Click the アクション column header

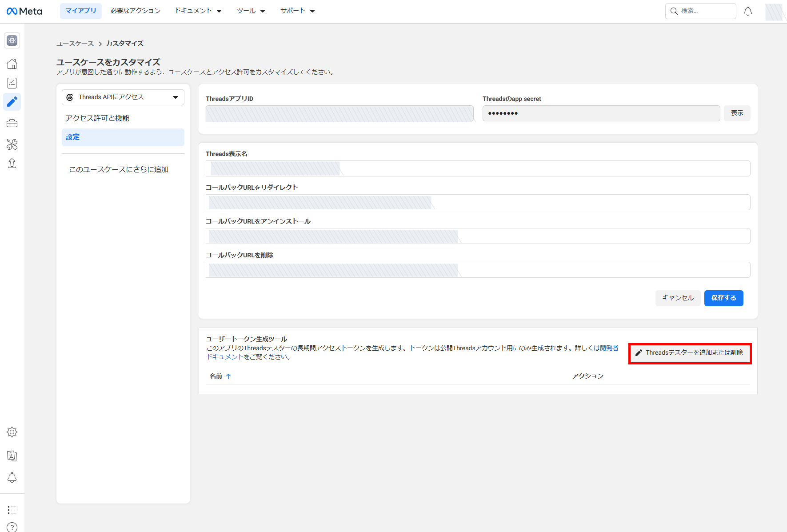[588, 376]
